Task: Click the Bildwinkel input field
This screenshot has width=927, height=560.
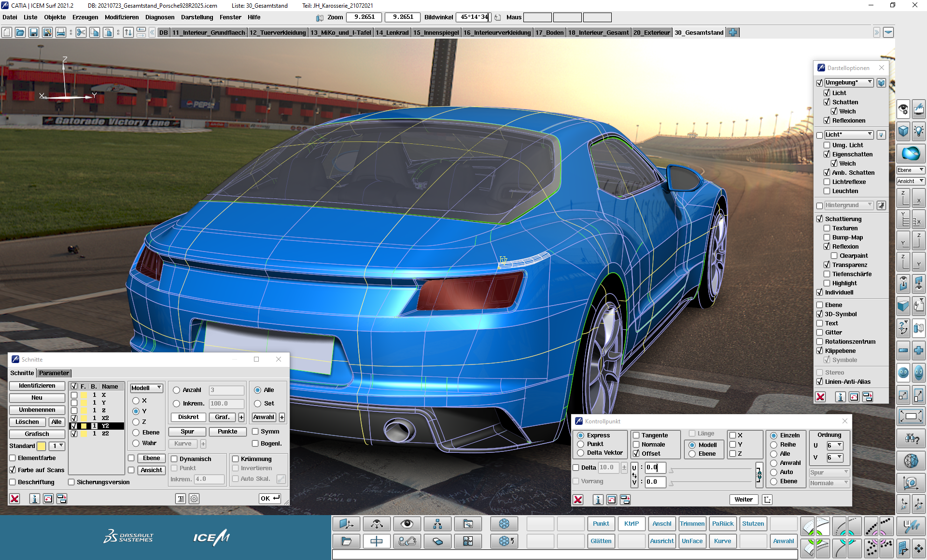Action: (473, 17)
